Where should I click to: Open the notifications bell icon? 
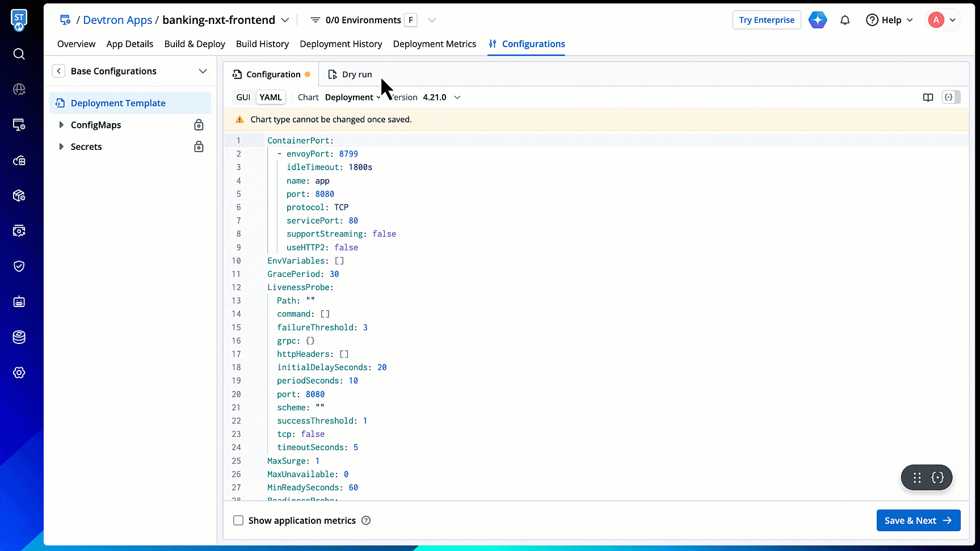845,20
